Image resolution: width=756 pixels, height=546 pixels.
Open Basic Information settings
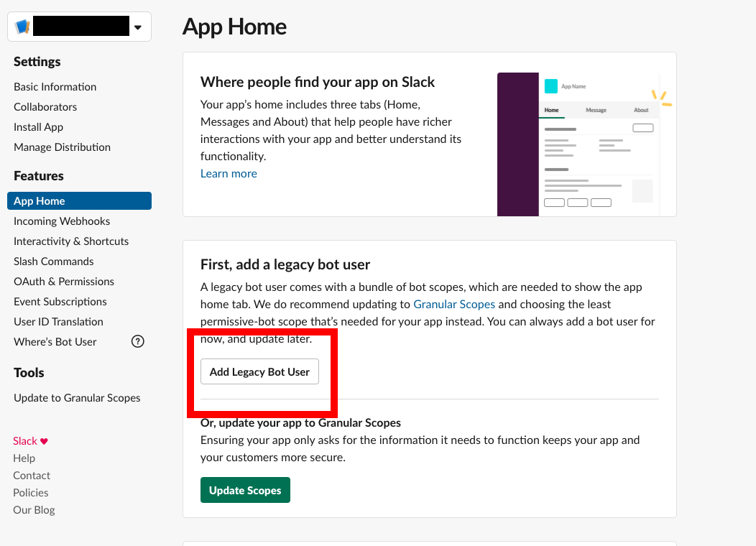[55, 87]
